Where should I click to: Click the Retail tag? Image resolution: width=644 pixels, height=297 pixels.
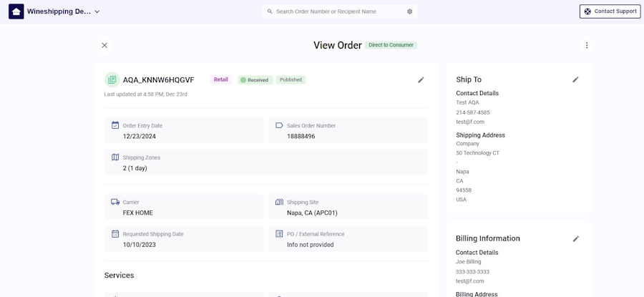(x=221, y=80)
